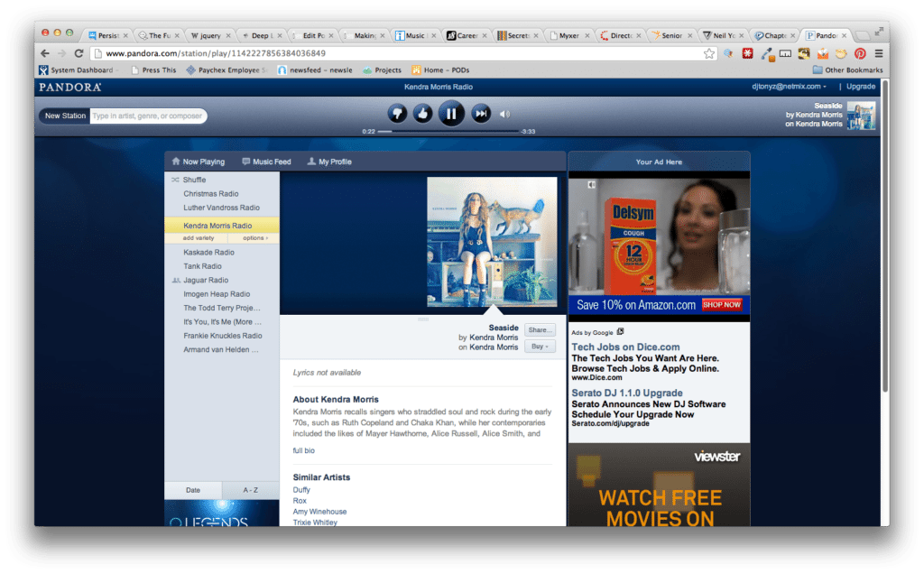924x574 pixels.
Task: Reload the Pandora page
Action: click(x=79, y=53)
